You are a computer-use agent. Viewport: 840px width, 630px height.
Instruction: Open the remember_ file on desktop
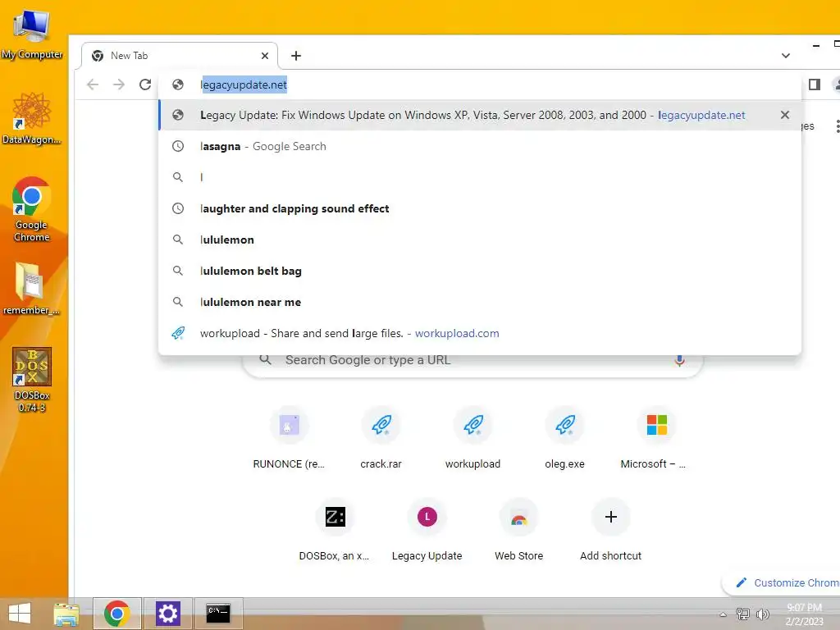point(30,289)
